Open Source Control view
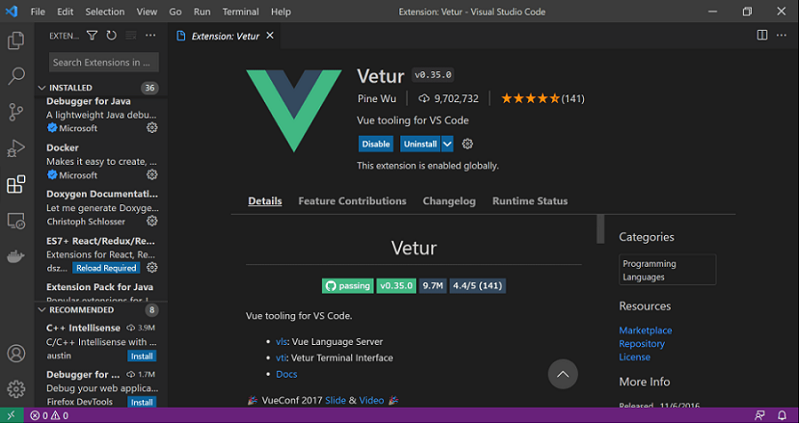 [x=16, y=112]
